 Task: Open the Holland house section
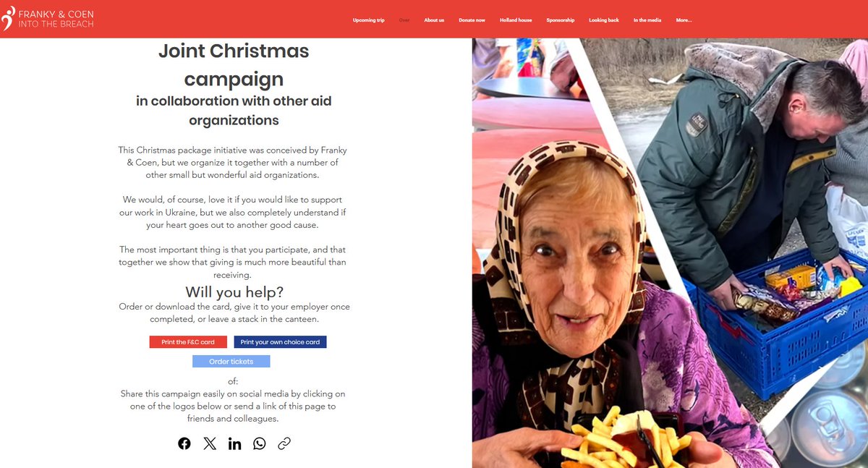click(x=516, y=20)
